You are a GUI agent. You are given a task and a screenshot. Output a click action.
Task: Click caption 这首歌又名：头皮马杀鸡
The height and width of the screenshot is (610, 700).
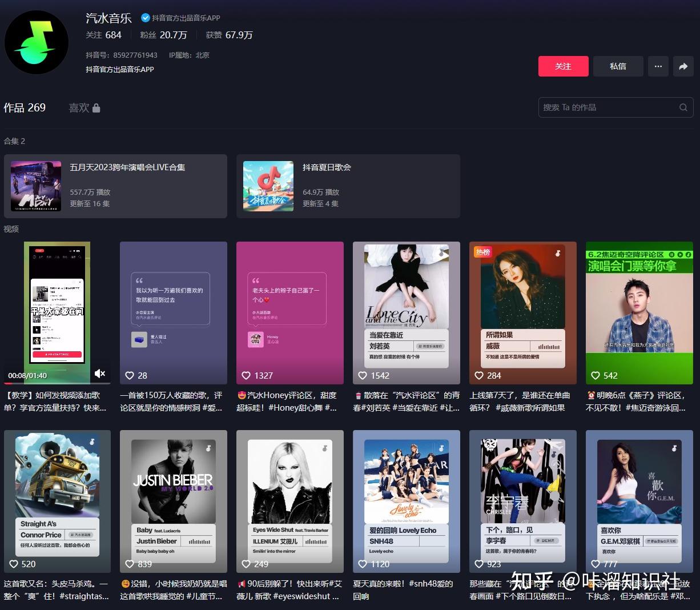(57, 590)
